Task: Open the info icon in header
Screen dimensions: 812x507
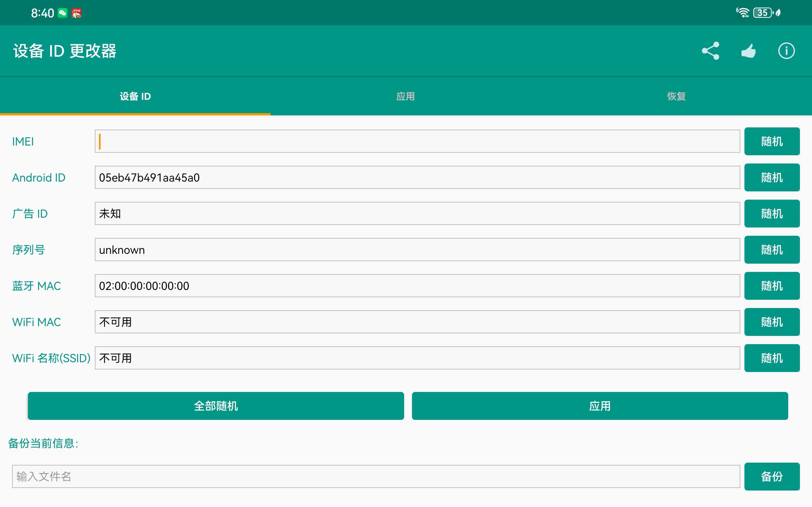Action: coord(786,51)
